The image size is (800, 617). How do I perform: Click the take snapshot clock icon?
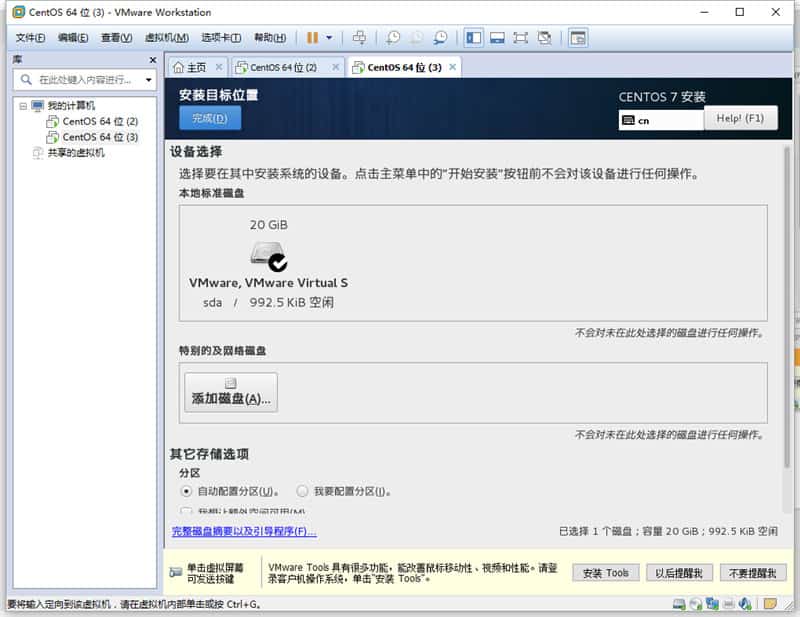393,38
